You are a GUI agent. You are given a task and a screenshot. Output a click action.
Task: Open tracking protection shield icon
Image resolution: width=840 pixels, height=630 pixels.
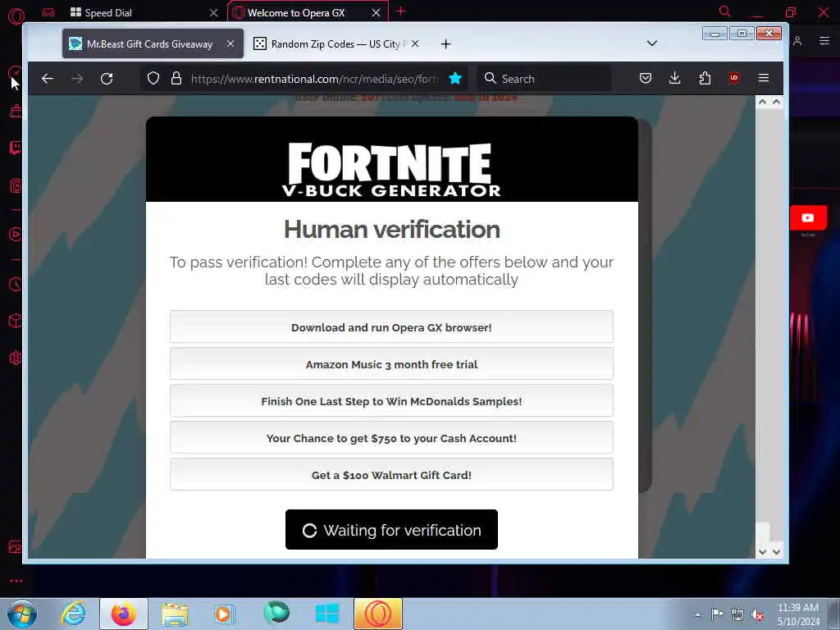tap(153, 79)
